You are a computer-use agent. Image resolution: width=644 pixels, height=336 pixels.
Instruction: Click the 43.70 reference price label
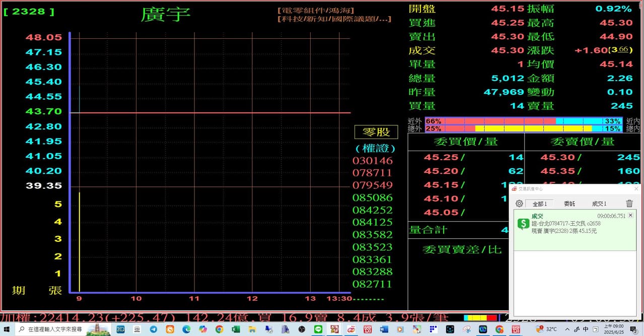pyautogui.click(x=44, y=111)
